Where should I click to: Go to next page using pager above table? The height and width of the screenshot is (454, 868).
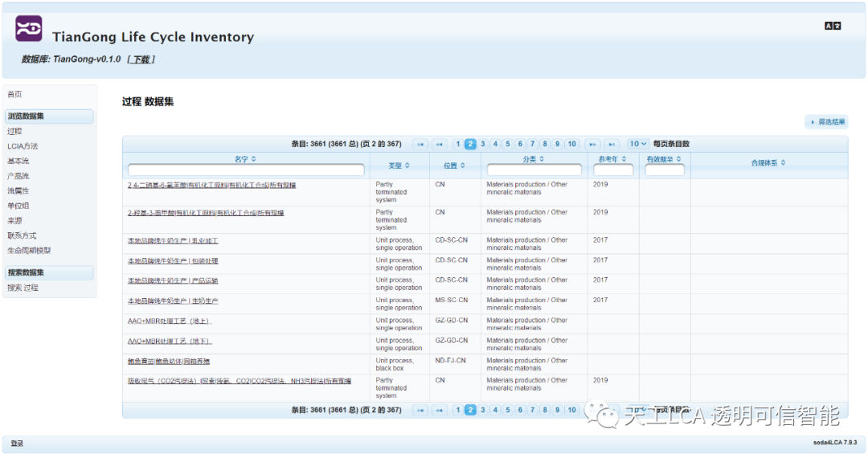[592, 144]
